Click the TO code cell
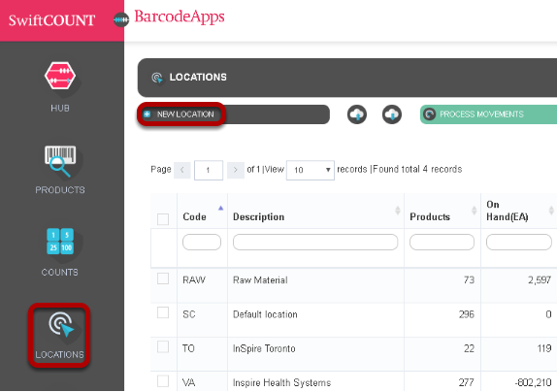The width and height of the screenshot is (557, 392). click(188, 348)
